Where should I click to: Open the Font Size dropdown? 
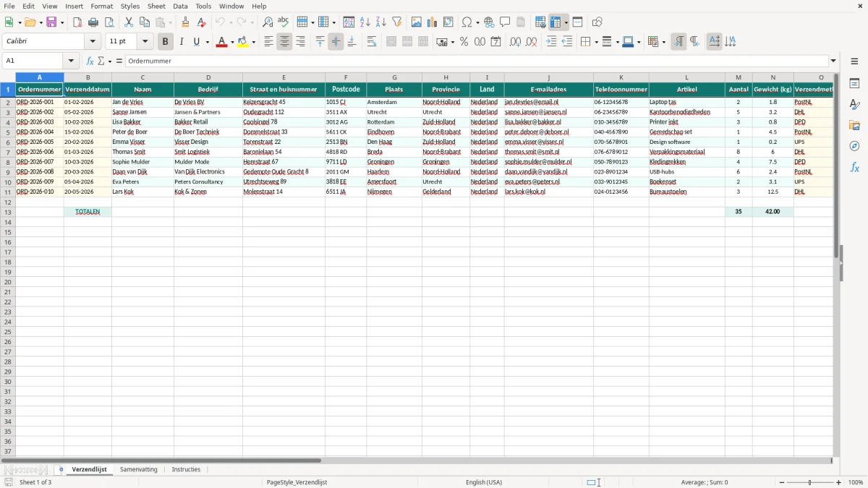[145, 42]
